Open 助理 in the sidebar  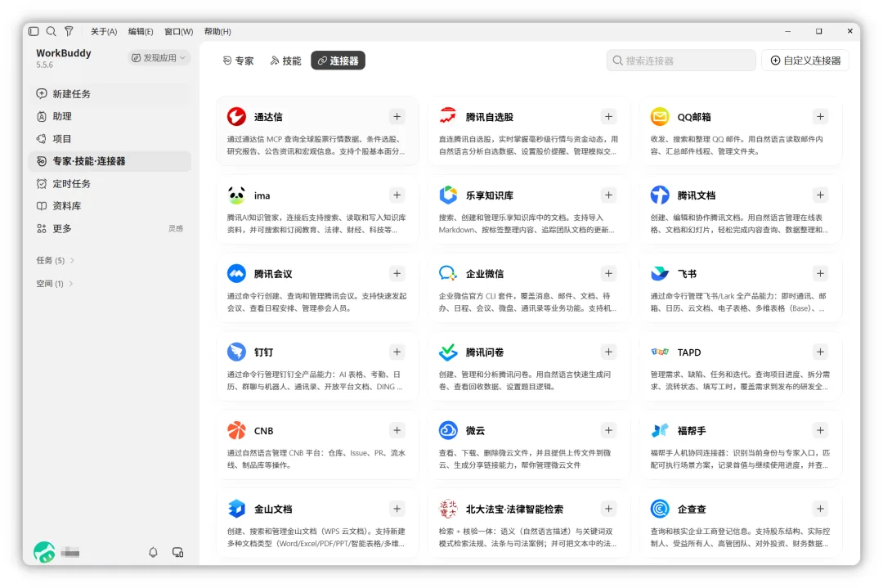pos(110,117)
